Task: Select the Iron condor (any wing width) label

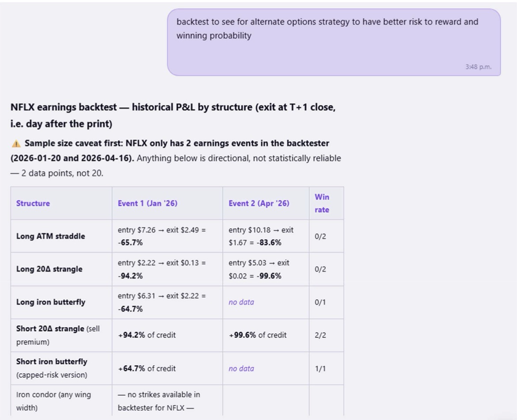Action: (53, 401)
